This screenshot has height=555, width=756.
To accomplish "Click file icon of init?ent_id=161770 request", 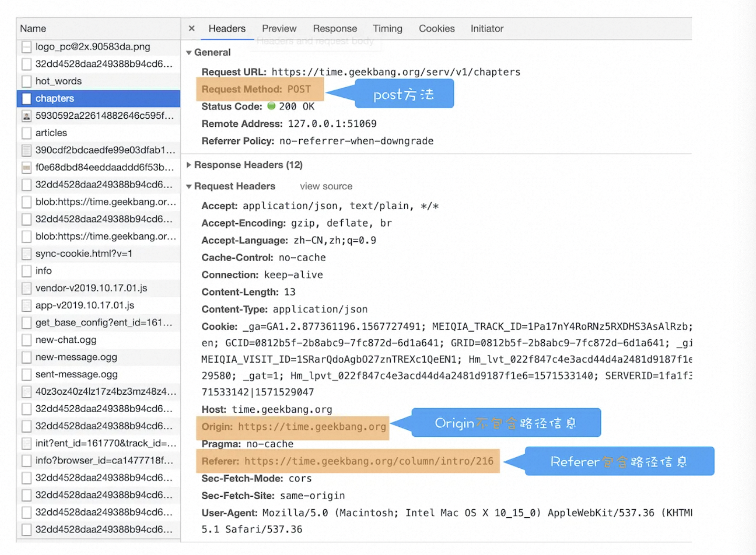I will (26, 444).
